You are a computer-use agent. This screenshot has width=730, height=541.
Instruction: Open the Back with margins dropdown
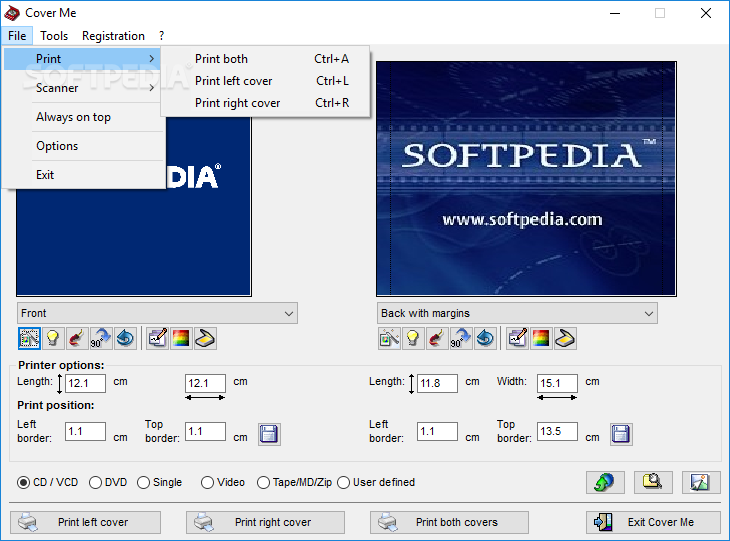click(x=517, y=313)
